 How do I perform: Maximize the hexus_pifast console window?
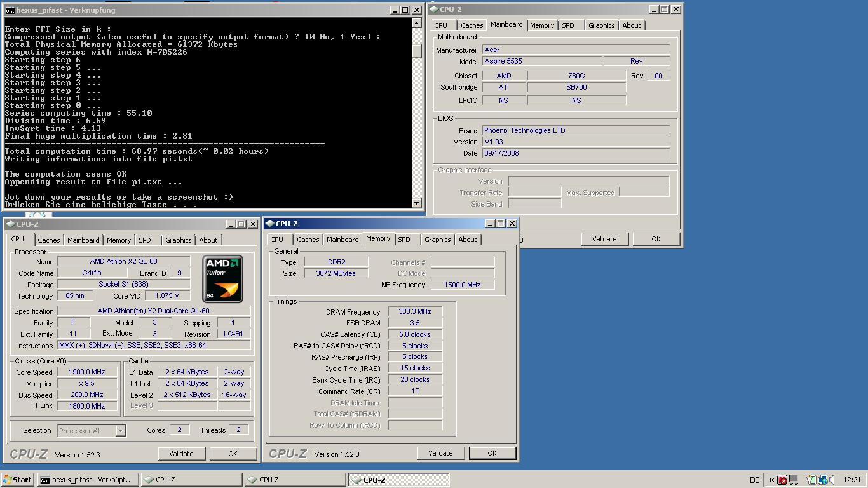click(405, 10)
